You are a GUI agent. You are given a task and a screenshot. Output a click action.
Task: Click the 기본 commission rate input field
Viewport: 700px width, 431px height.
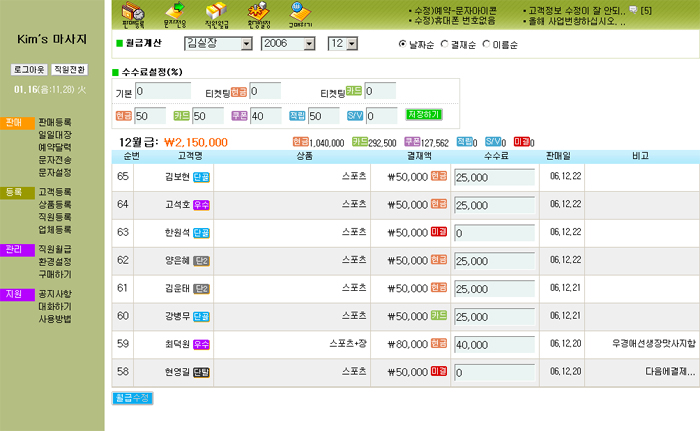tap(165, 92)
